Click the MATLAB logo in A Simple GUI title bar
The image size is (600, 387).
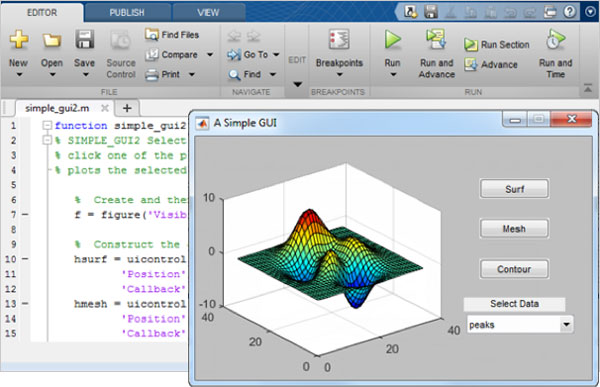tap(202, 123)
